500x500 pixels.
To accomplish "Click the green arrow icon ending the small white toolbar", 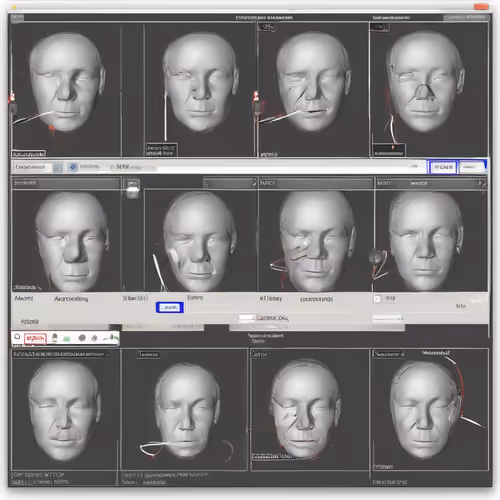I will click(x=112, y=337).
